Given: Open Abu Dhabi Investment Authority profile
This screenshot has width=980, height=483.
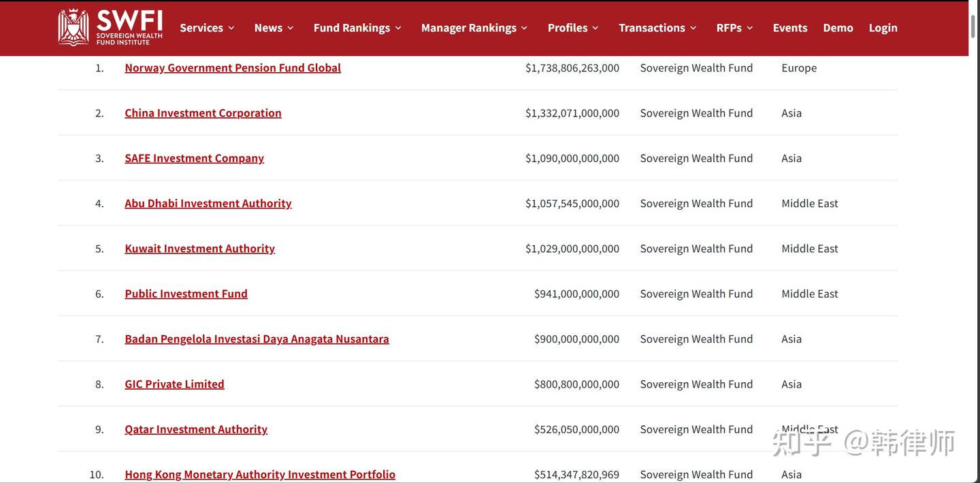Looking at the screenshot, I should [208, 203].
